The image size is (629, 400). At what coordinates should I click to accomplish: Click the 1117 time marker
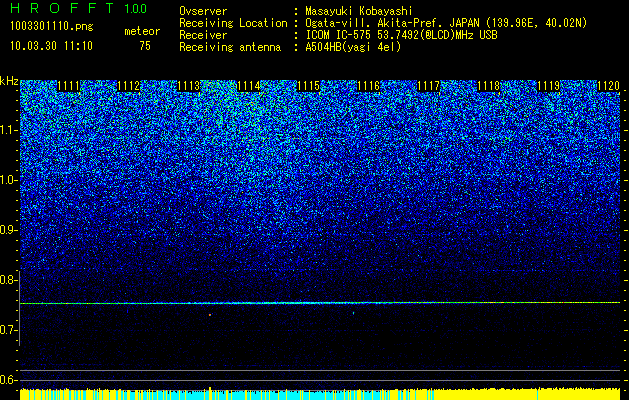pyautogui.click(x=428, y=86)
